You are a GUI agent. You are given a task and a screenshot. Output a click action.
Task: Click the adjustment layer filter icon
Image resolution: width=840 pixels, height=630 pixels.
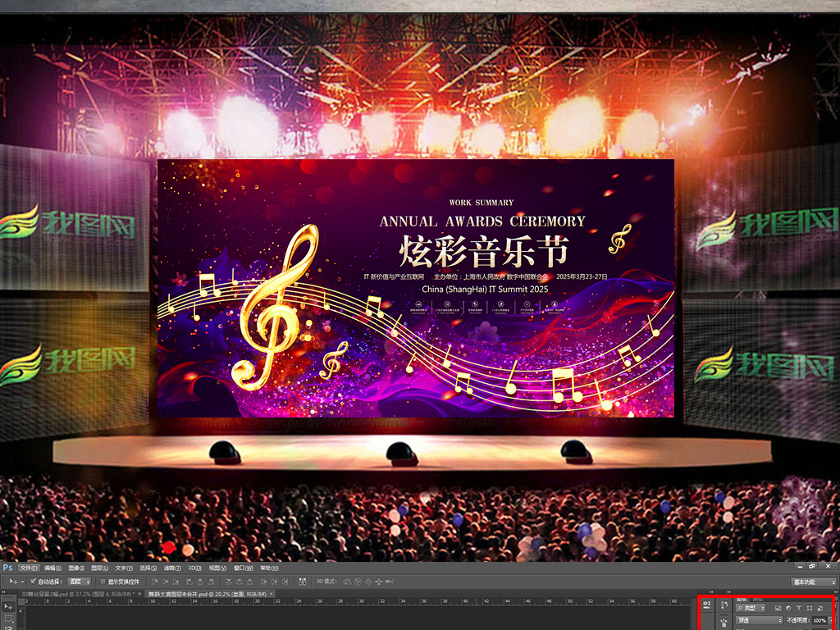pyautogui.click(x=788, y=608)
